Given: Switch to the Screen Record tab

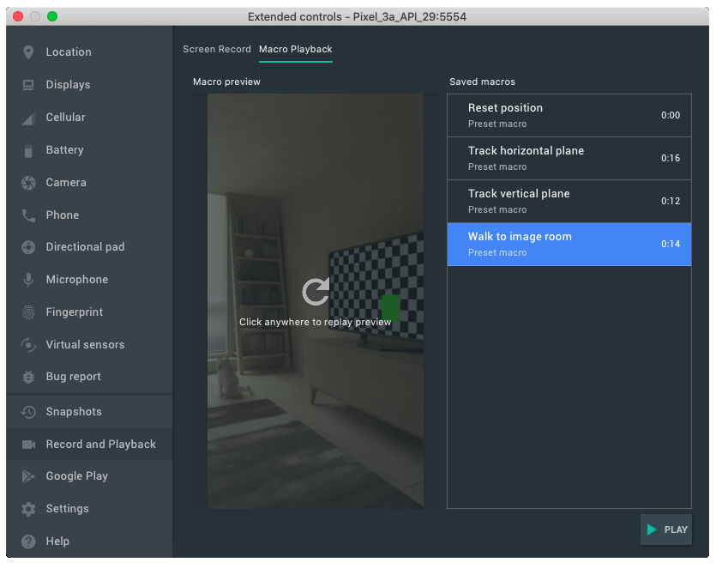Looking at the screenshot, I should 217,50.
